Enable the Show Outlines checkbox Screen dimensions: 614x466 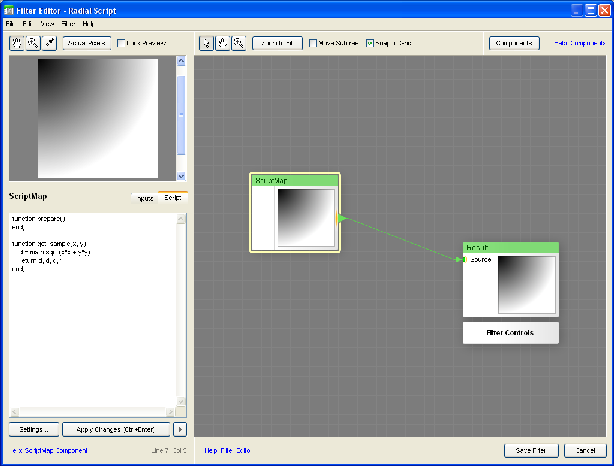[x=313, y=43]
